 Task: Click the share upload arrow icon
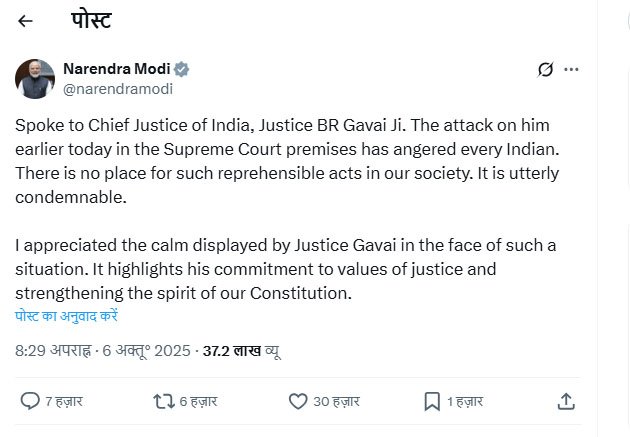(565, 401)
